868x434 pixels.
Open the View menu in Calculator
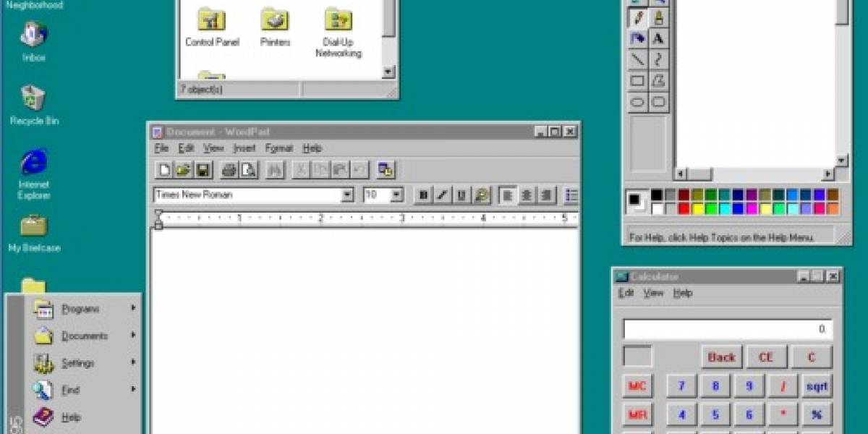653,293
